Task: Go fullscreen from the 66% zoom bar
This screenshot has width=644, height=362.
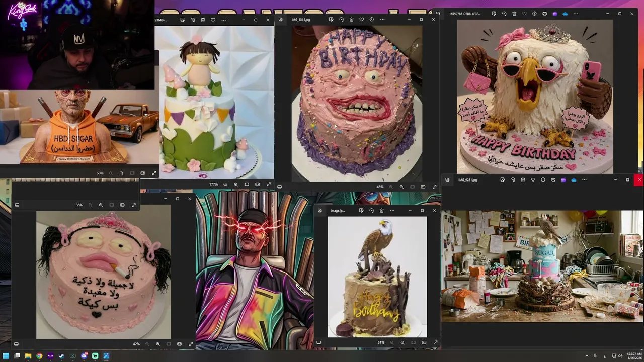Action: click(x=154, y=173)
